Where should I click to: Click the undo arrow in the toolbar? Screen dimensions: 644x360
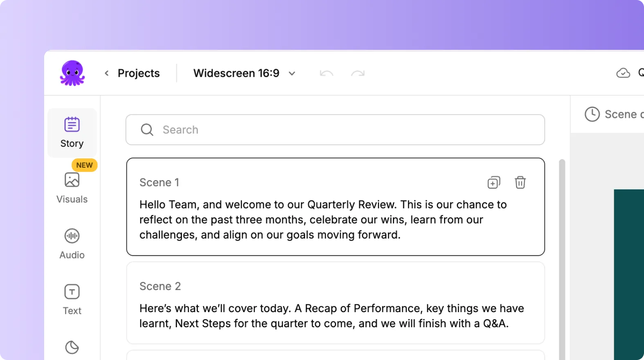point(326,73)
